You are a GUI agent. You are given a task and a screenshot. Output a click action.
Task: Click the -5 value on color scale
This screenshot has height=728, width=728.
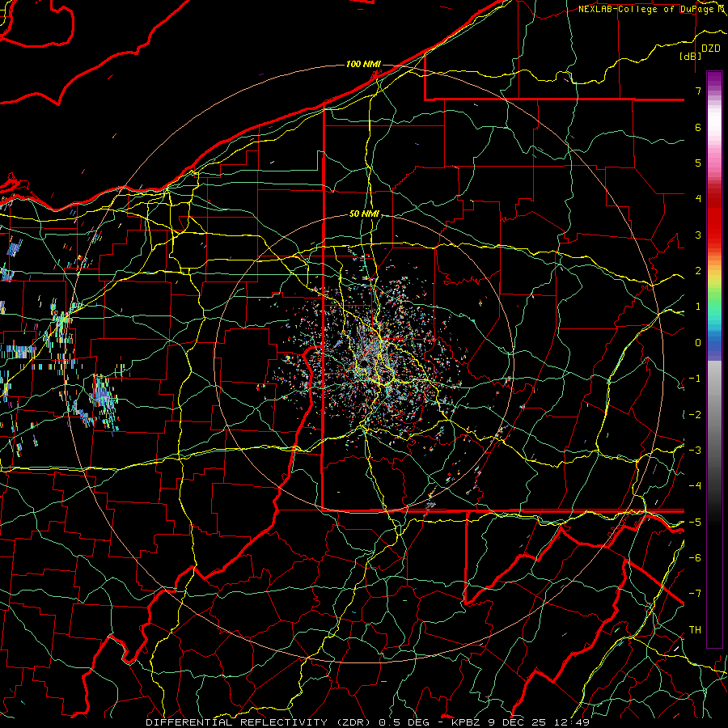pos(695,522)
